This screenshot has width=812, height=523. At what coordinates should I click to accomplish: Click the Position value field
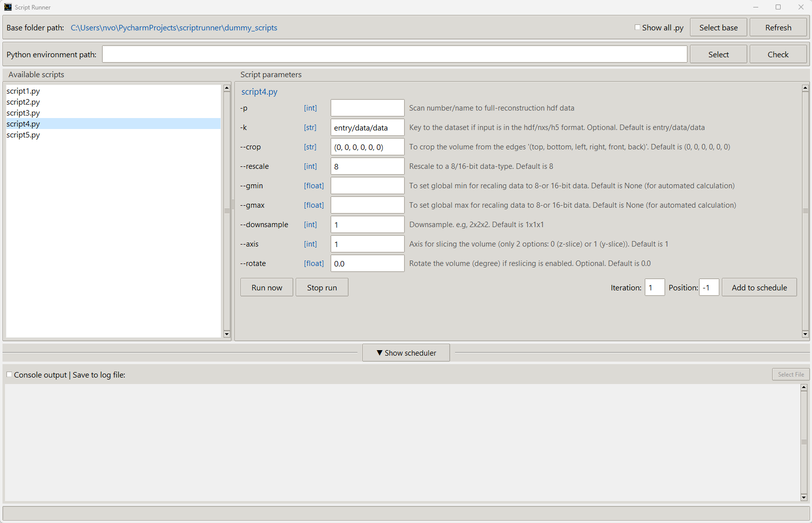pos(709,287)
